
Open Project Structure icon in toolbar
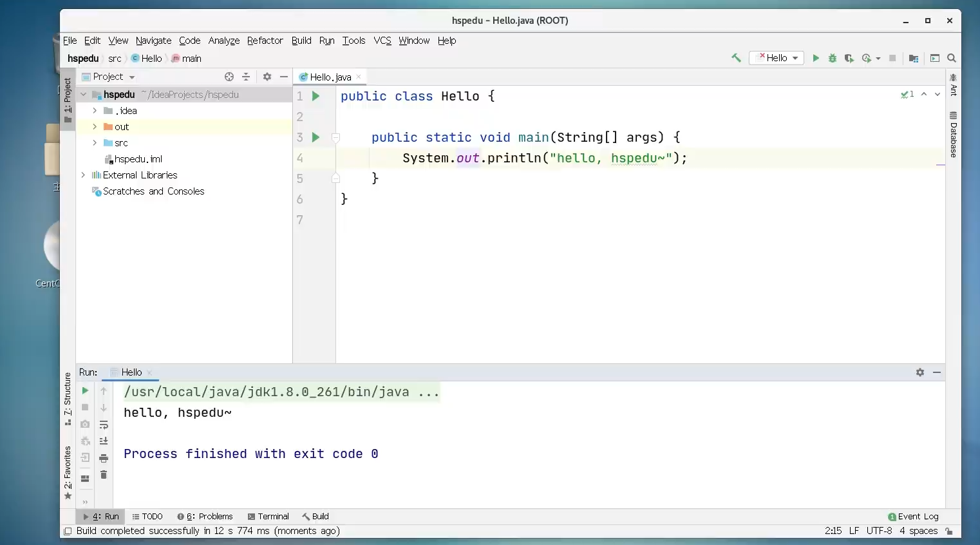click(913, 58)
